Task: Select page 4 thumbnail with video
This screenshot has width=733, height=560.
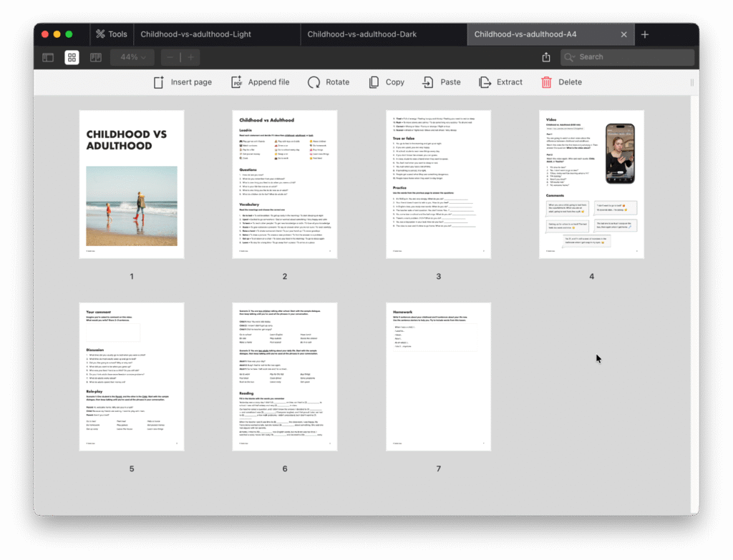Action: click(x=591, y=184)
